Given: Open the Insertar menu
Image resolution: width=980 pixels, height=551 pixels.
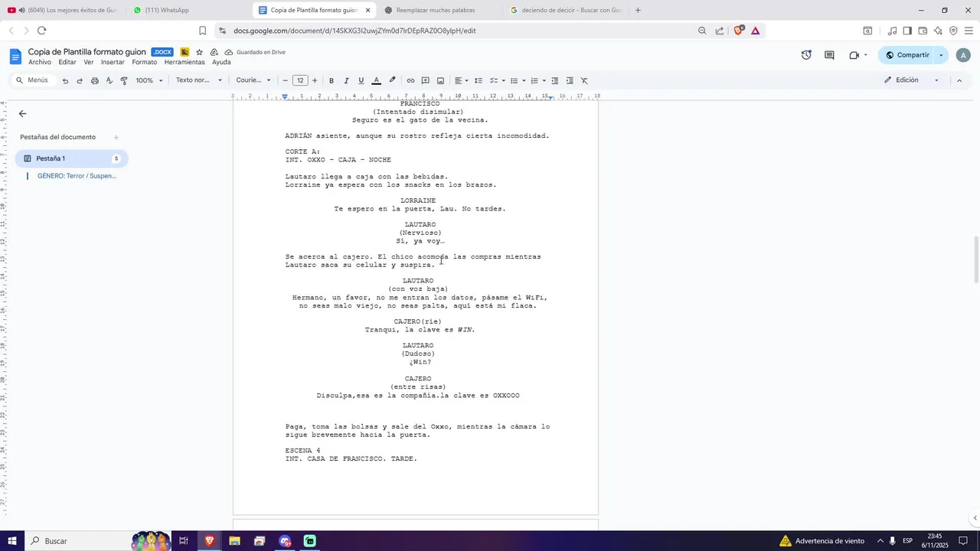Looking at the screenshot, I should (x=113, y=62).
